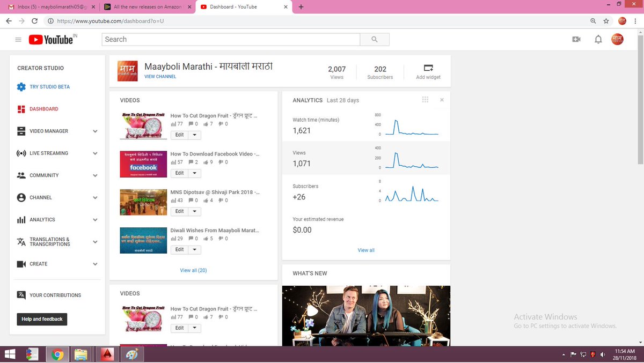Open the How To Download Facebook Video title

215,154
